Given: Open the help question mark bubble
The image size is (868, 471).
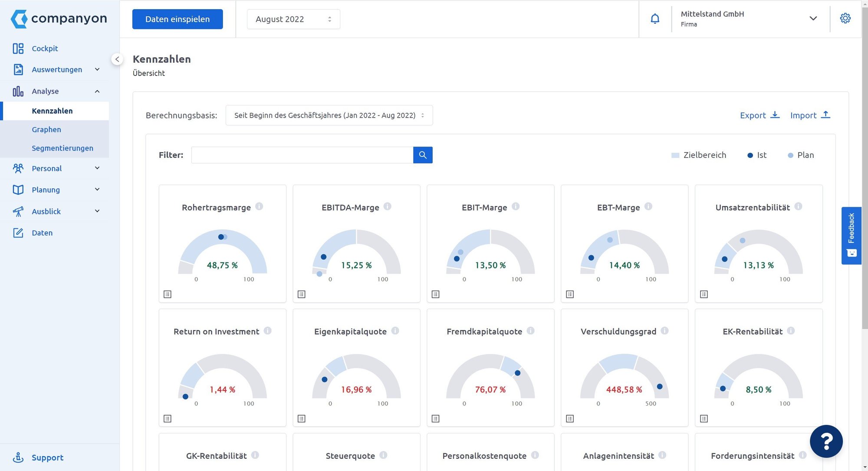Looking at the screenshot, I should click(826, 441).
